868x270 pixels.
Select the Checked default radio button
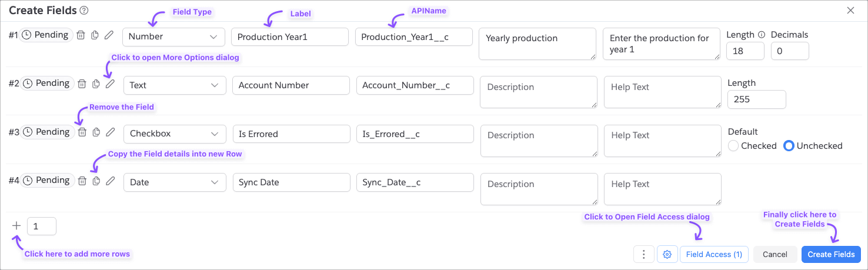[x=733, y=146]
